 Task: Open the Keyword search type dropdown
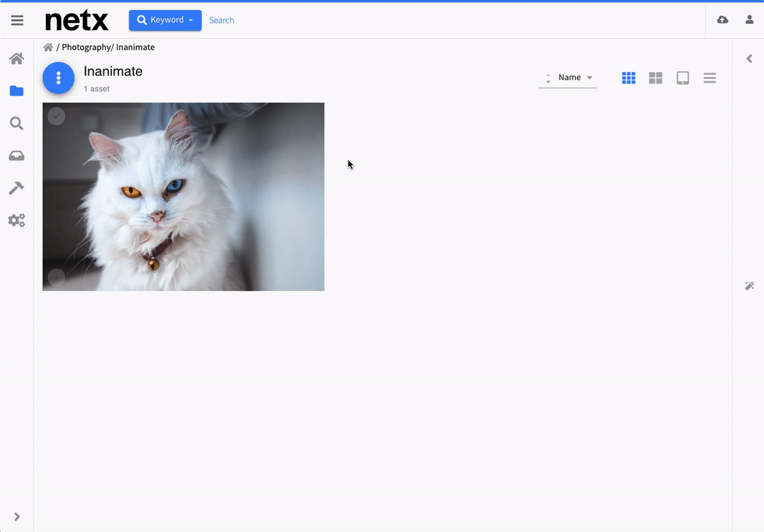click(x=165, y=20)
